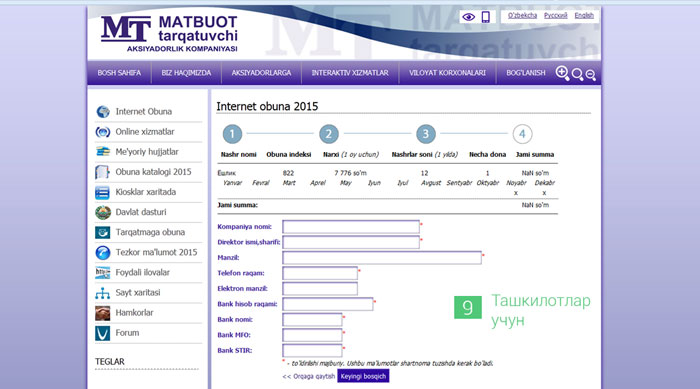This screenshot has height=389, width=700.
Task: Click the Telefon raqam input field
Action: coord(320,273)
